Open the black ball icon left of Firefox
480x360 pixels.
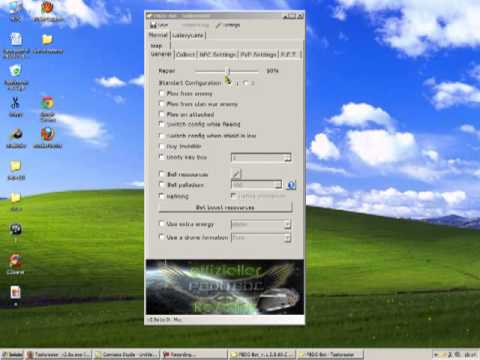coord(16,134)
